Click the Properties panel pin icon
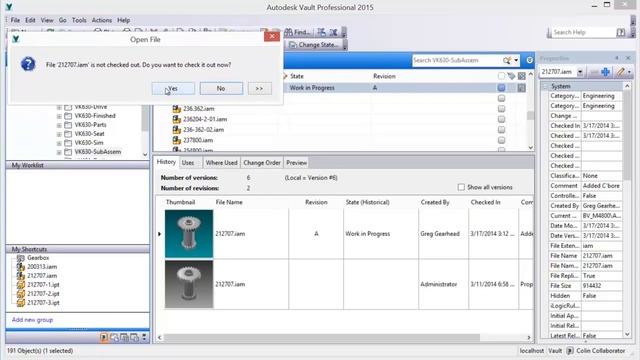The height and width of the screenshot is (360, 640). click(x=617, y=58)
